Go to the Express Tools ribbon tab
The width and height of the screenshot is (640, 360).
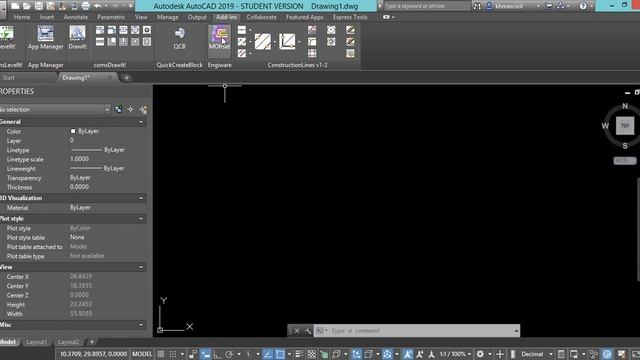(x=350, y=17)
